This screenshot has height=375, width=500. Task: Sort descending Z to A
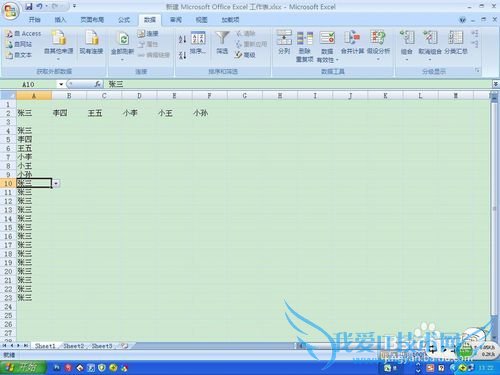[182, 55]
